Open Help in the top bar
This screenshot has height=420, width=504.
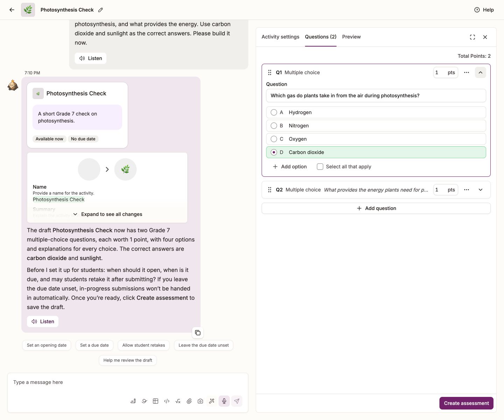tap(484, 10)
